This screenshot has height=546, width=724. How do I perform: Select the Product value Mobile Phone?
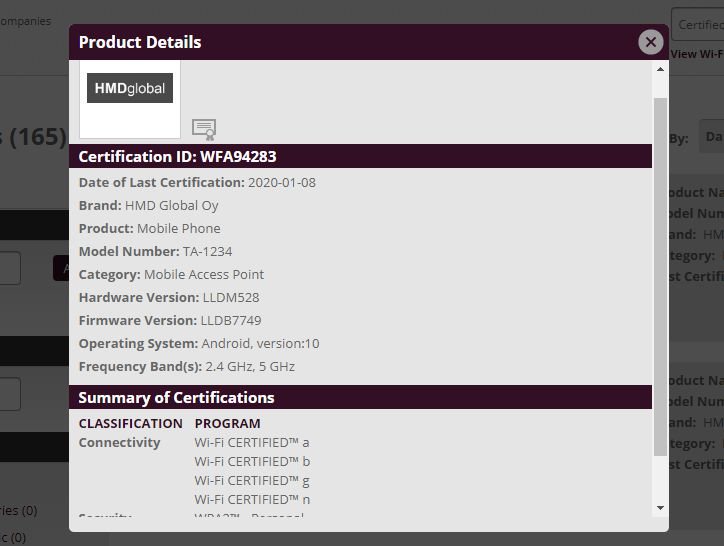179,229
